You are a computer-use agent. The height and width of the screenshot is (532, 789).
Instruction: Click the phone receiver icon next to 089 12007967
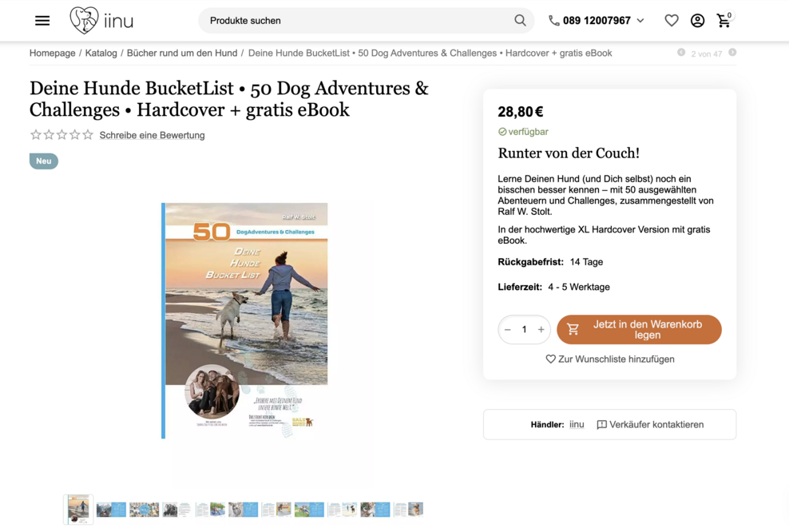pos(553,20)
